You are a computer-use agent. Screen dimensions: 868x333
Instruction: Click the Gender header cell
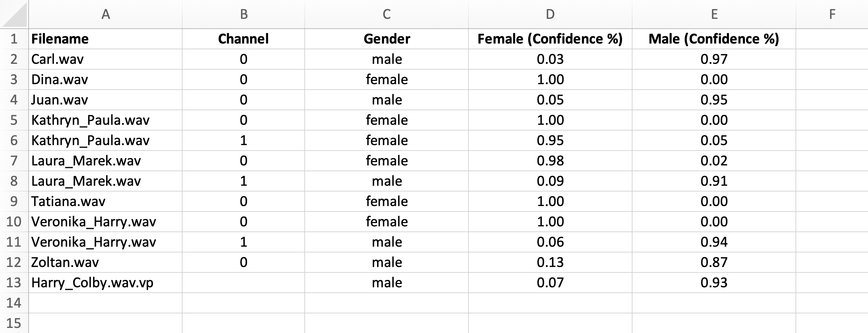[387, 39]
